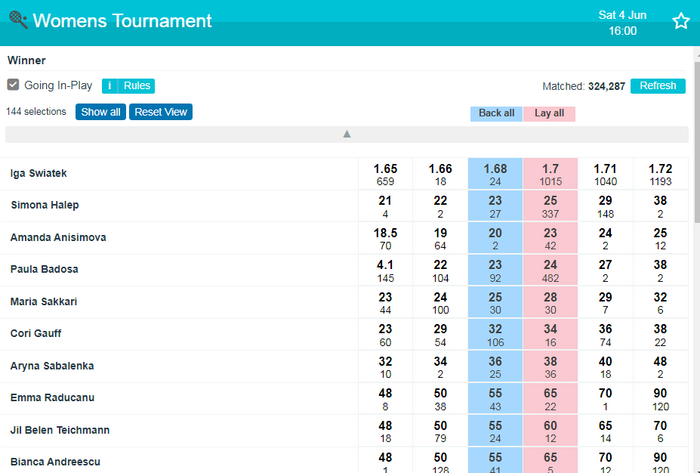Screen dimensions: 700x473
Task: Click Emma Raducanu's back price 55
Action: coord(495,398)
